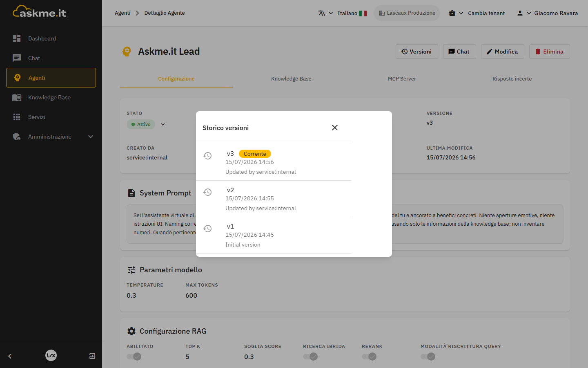The width and height of the screenshot is (588, 368).
Task: Click the Corrente badge on v3
Action: click(x=255, y=154)
